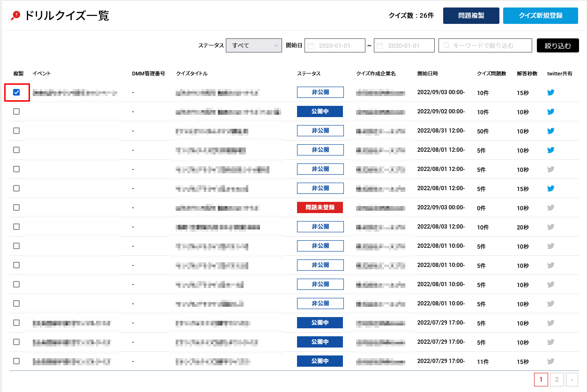Viewport: 587px width, 392px height.
Task: Click calendar icon in the start date from field
Action: point(311,45)
